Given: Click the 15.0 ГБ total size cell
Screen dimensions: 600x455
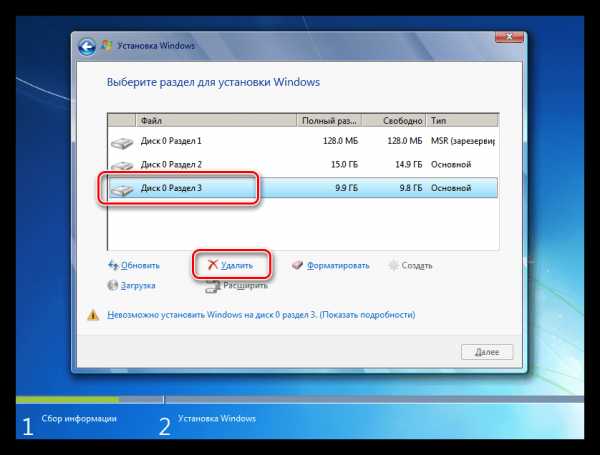Looking at the screenshot, I should coord(344,165).
